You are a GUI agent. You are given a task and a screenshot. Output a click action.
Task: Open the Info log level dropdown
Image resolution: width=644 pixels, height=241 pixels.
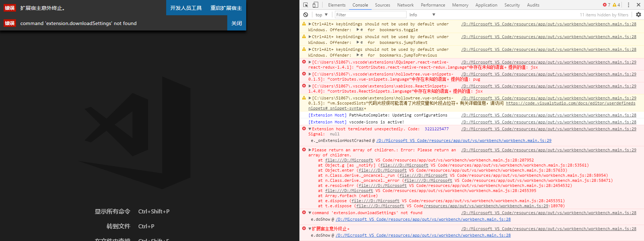click(x=422, y=15)
